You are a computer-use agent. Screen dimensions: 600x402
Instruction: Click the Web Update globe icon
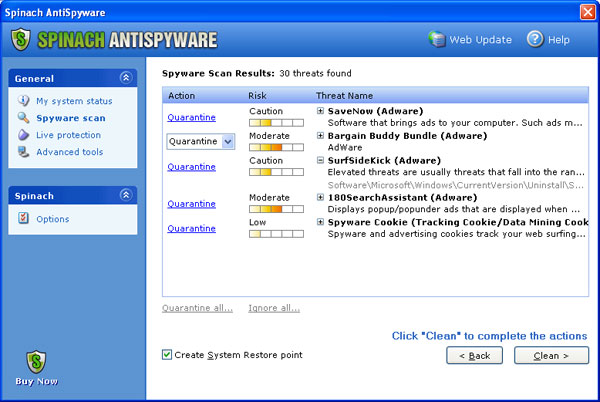point(437,39)
